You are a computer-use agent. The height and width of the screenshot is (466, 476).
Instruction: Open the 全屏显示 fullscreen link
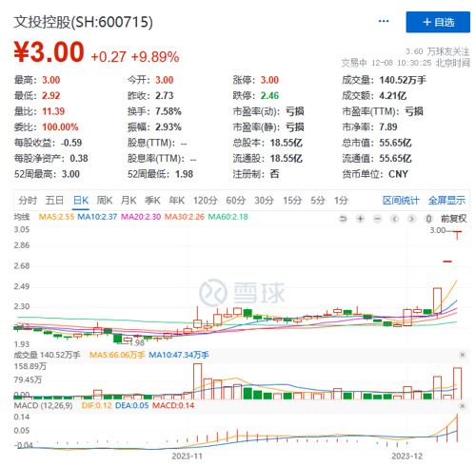446,201
